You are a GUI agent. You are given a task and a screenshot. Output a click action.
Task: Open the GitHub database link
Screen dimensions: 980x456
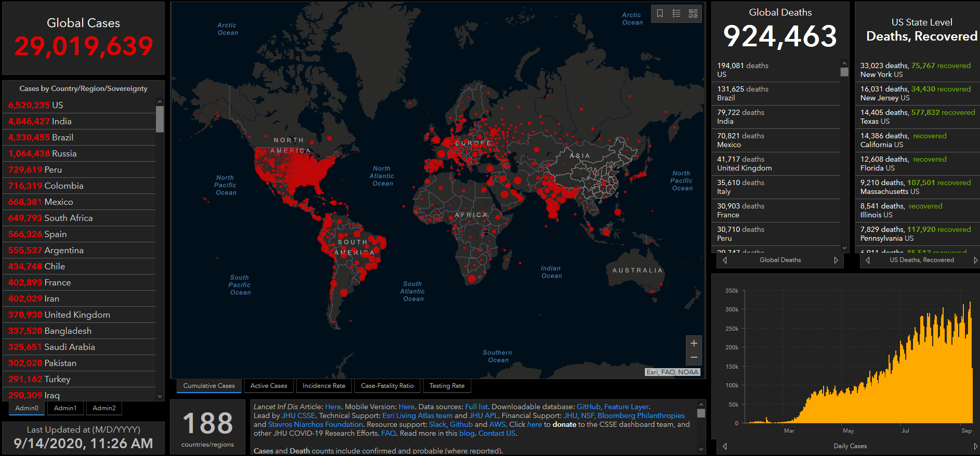click(x=588, y=407)
